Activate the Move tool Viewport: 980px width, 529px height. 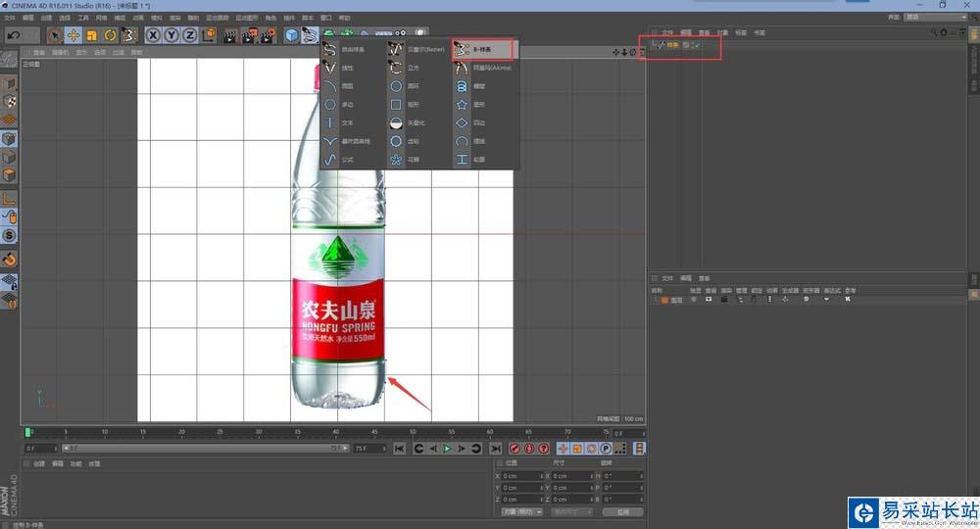(73, 35)
